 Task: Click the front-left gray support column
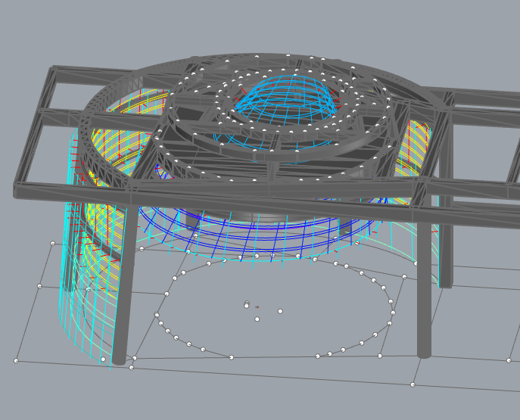(x=123, y=303)
